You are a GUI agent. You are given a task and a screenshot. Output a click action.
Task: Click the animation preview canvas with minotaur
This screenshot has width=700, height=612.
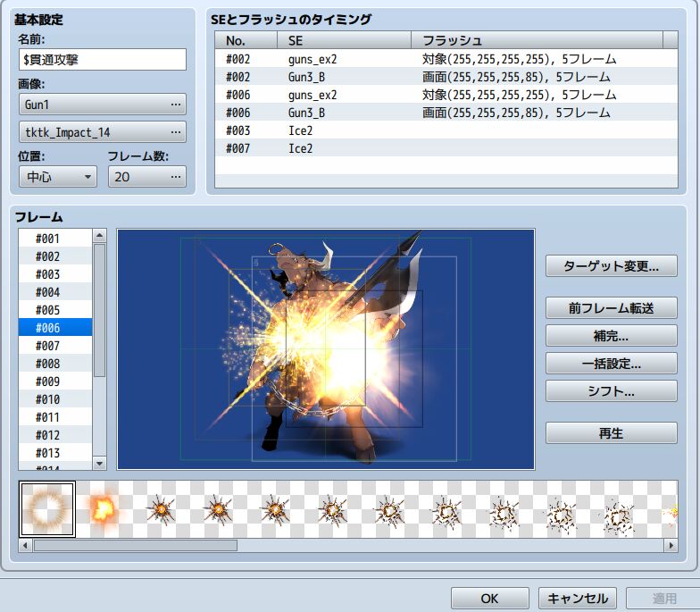(x=326, y=349)
